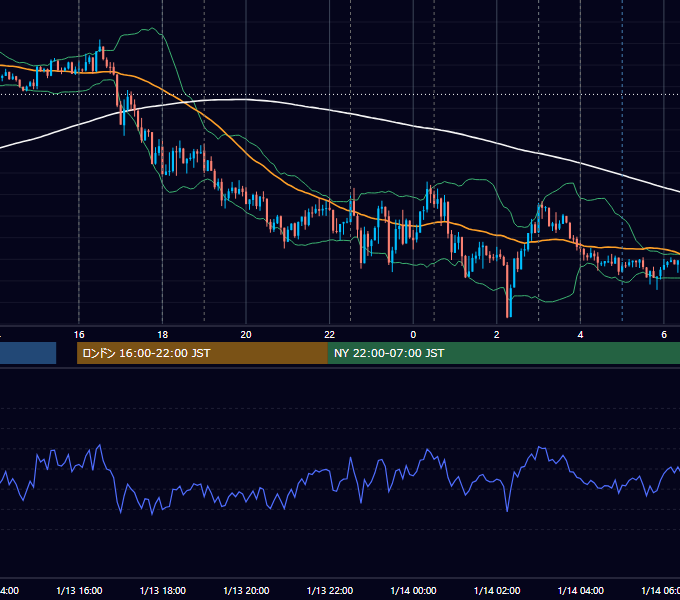Click the 1/13 16:00 date label
The image size is (680, 600).
[x=79, y=591]
